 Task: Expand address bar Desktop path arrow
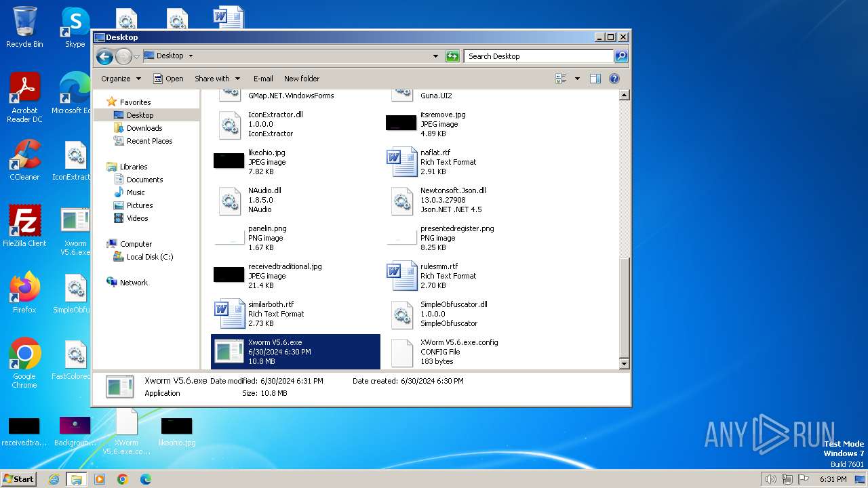coord(191,56)
